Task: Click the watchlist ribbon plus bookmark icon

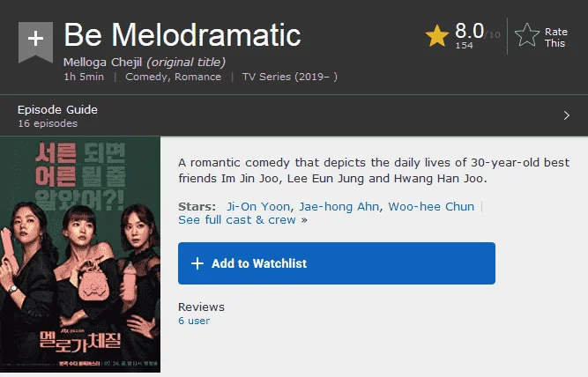Action: pos(35,41)
